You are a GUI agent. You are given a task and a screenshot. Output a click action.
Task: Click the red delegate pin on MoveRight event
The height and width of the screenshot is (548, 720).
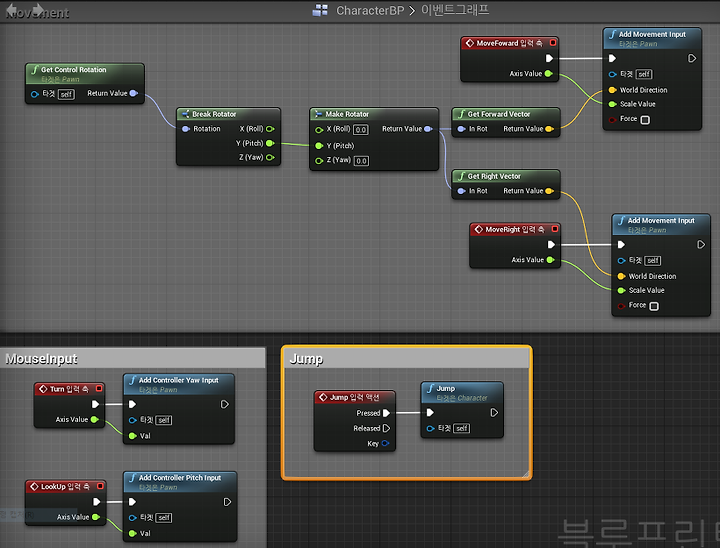(x=555, y=229)
